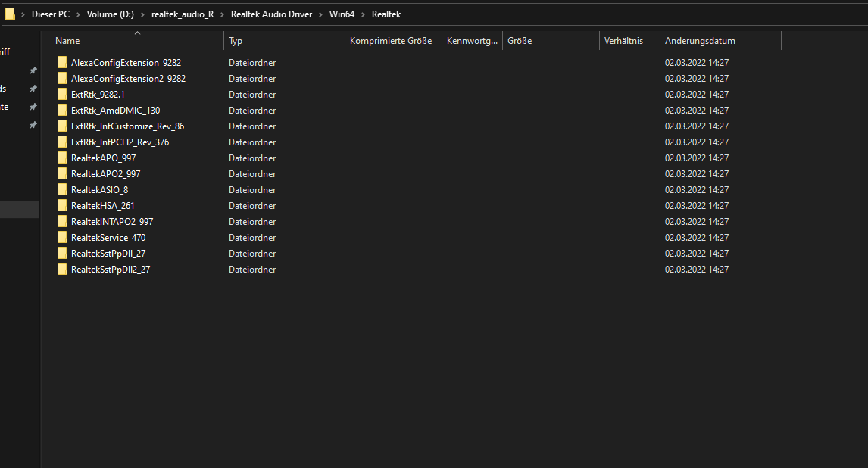Expand the chevron after Dieser PC
Viewport: 868px width, 468px height.
click(78, 14)
